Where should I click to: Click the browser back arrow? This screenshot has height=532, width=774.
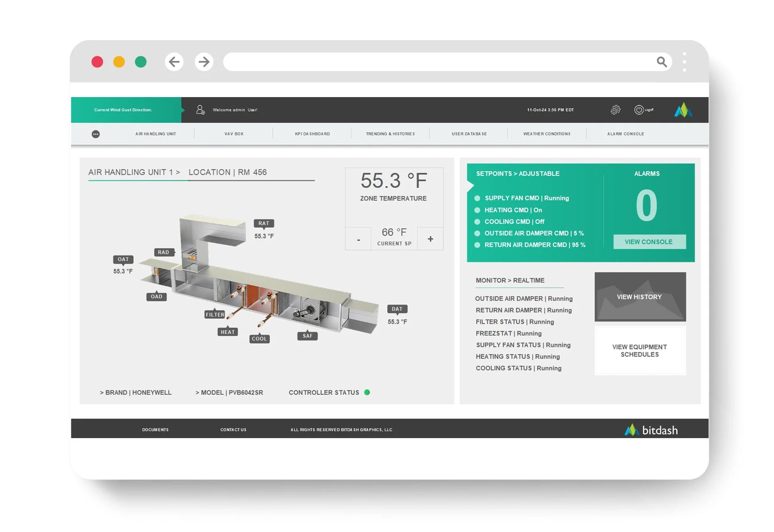coord(174,62)
